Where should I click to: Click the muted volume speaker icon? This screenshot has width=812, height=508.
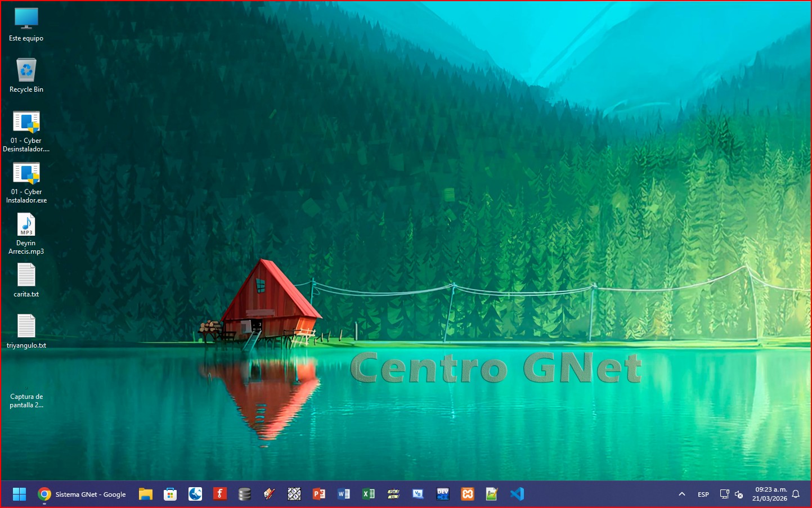[739, 494]
